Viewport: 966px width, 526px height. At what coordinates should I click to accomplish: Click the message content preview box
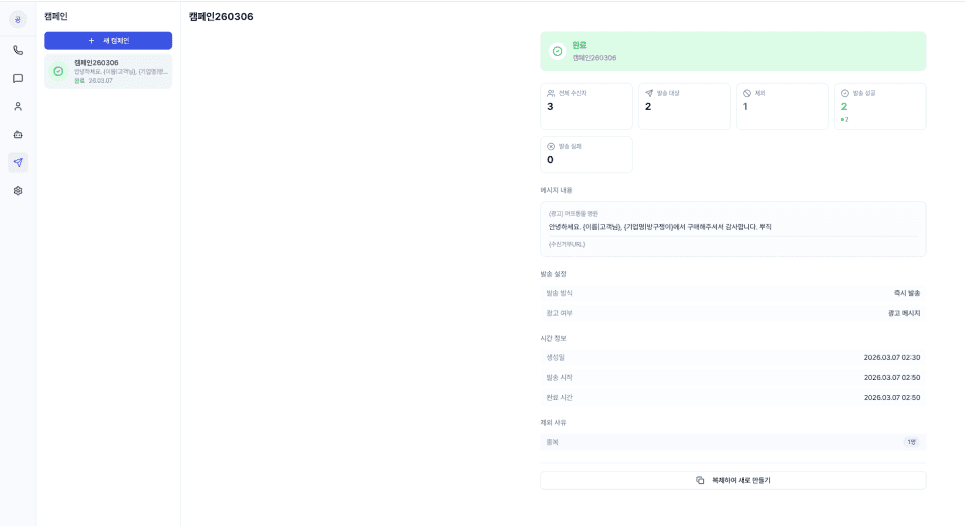[x=733, y=229]
